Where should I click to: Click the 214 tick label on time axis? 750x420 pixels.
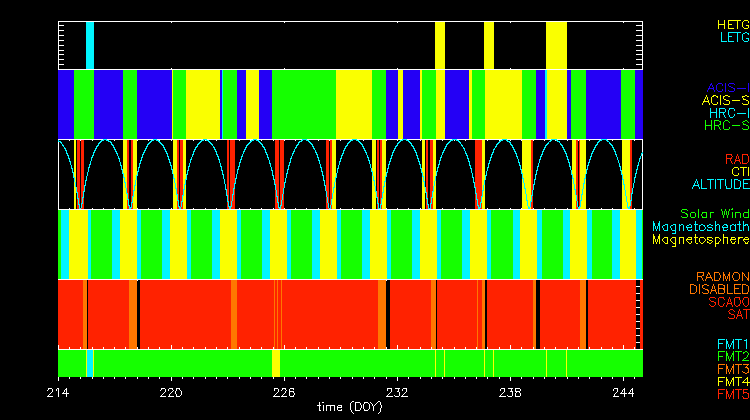click(58, 392)
